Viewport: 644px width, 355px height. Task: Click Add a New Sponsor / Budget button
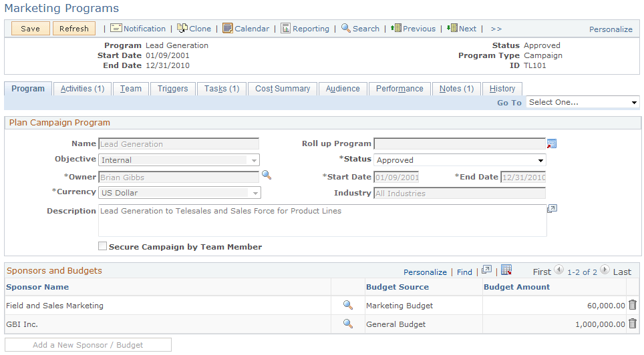click(x=88, y=345)
